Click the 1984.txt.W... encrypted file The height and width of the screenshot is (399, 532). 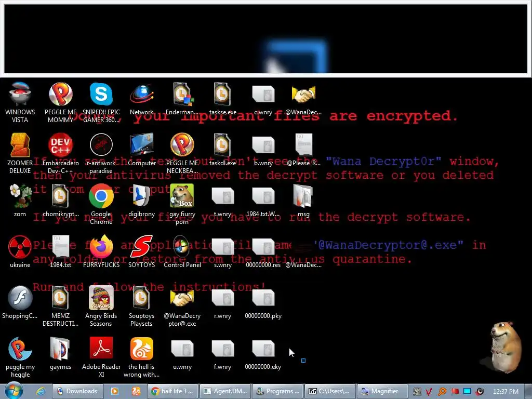(263, 201)
